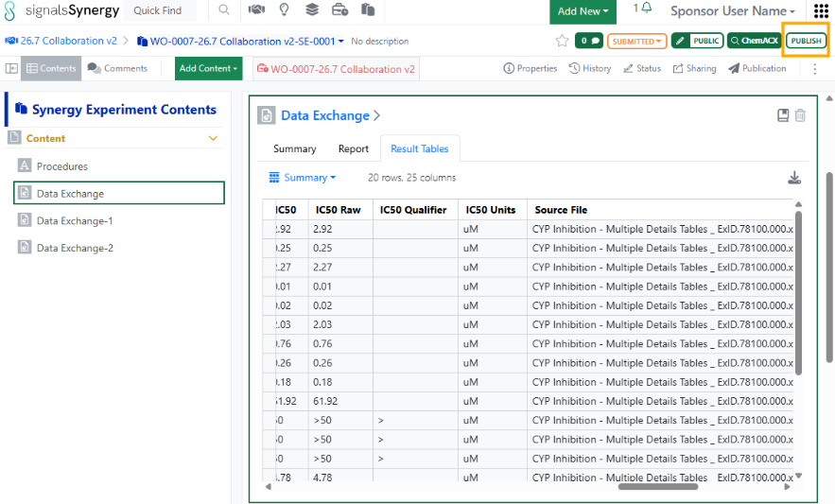Open the stacked layers icon
Viewport: 835px width, 504px height.
312,9
